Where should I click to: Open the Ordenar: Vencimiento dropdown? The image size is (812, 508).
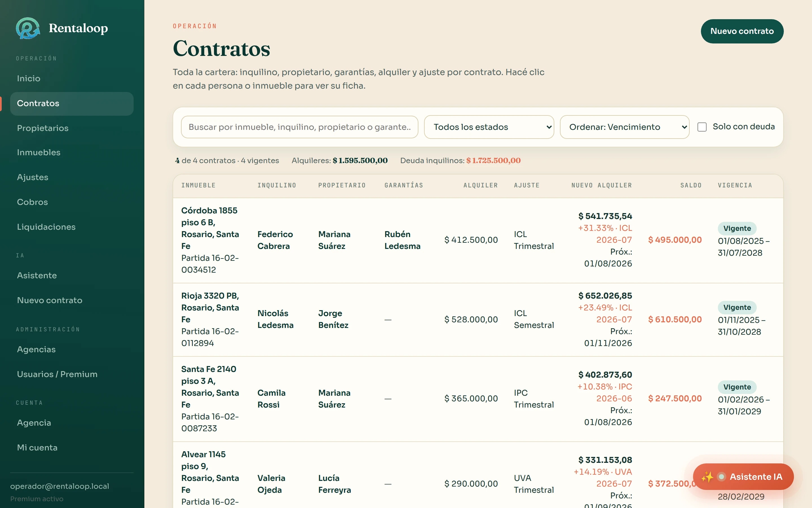tap(625, 127)
